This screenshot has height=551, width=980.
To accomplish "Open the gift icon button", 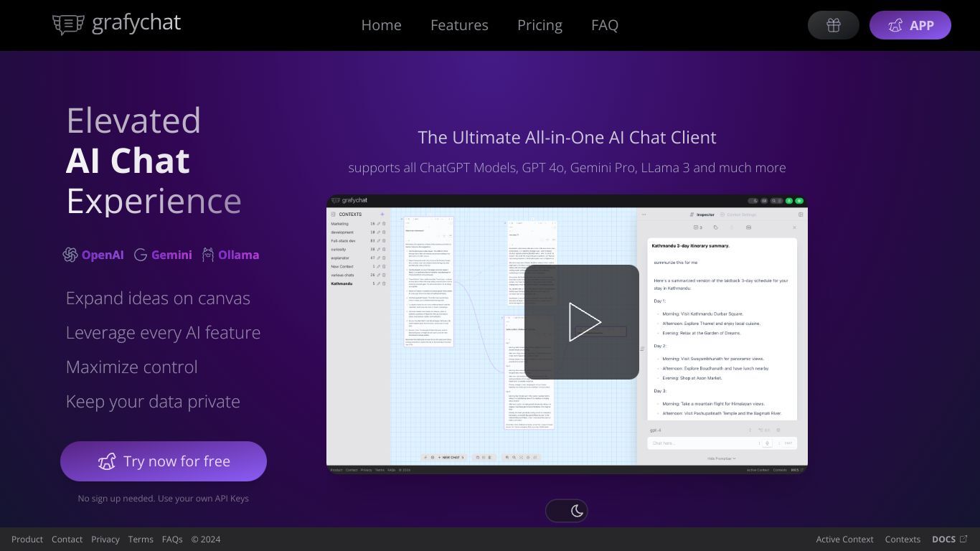I will (833, 25).
